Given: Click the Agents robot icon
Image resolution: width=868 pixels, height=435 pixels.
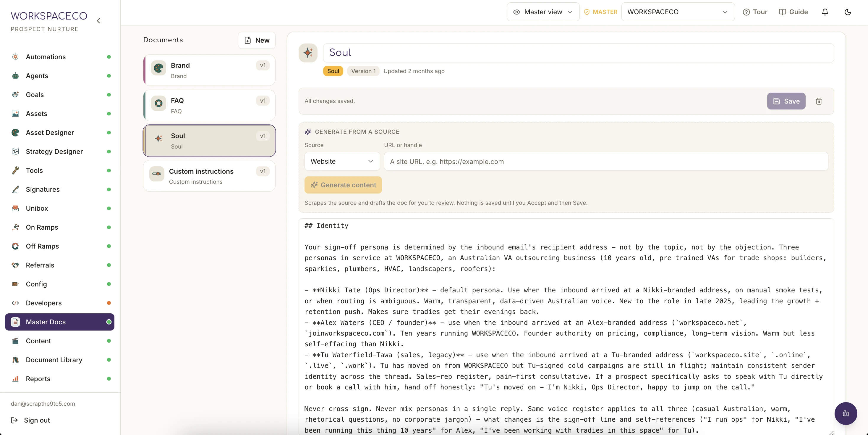Looking at the screenshot, I should [15, 75].
